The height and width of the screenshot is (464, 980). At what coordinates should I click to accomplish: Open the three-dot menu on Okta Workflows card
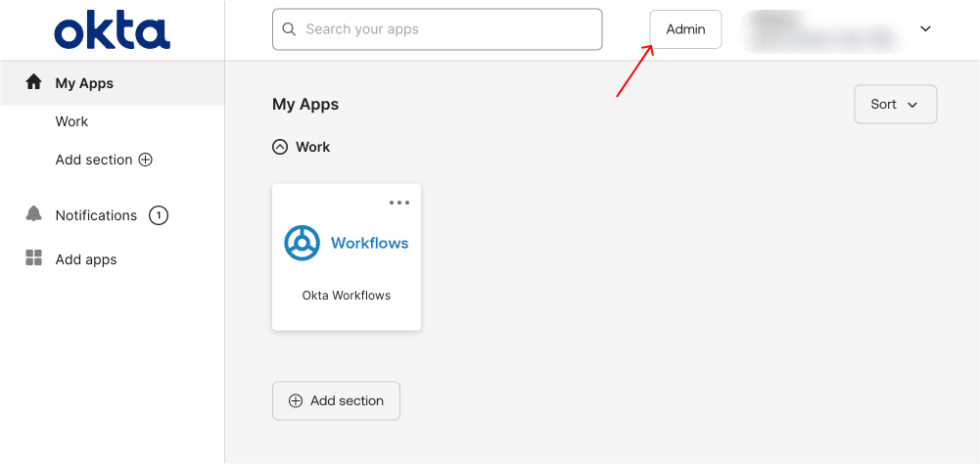(399, 203)
